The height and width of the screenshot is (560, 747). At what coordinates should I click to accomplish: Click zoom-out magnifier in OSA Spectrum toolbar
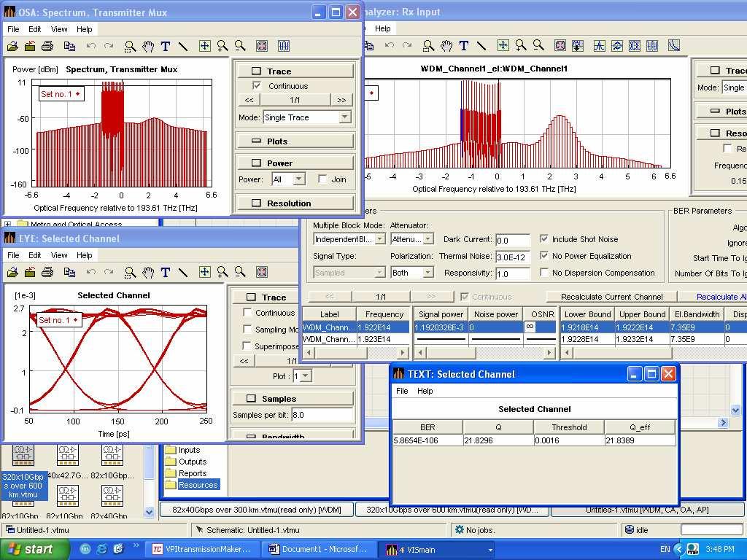point(241,46)
